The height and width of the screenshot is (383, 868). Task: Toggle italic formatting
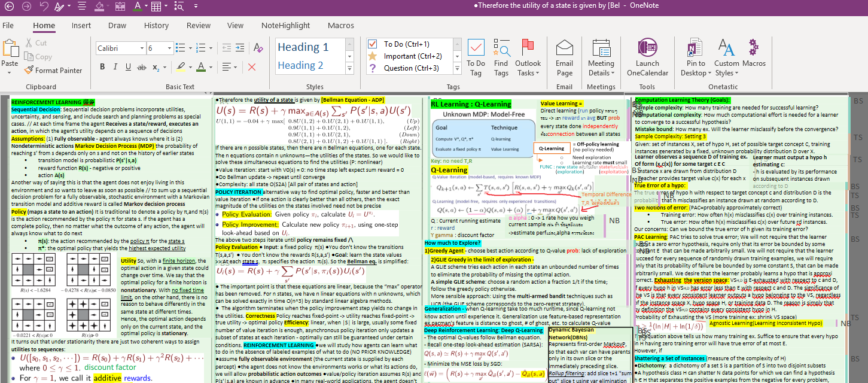point(115,67)
